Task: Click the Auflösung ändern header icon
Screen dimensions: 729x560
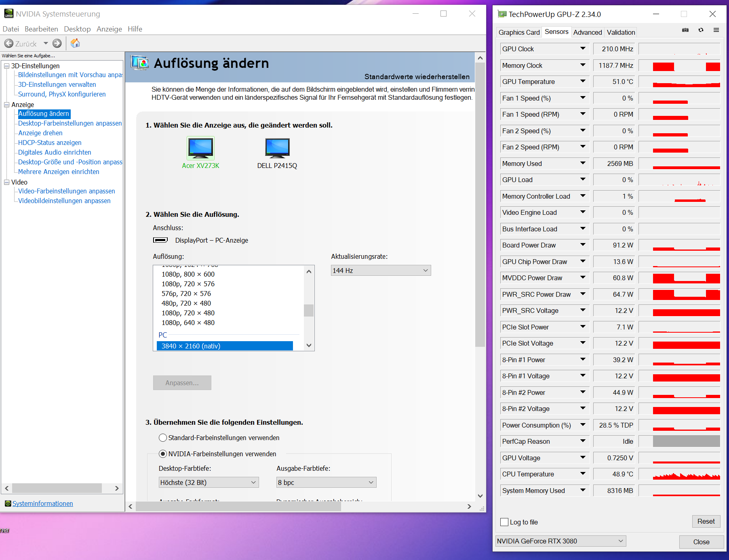Action: coord(140,63)
